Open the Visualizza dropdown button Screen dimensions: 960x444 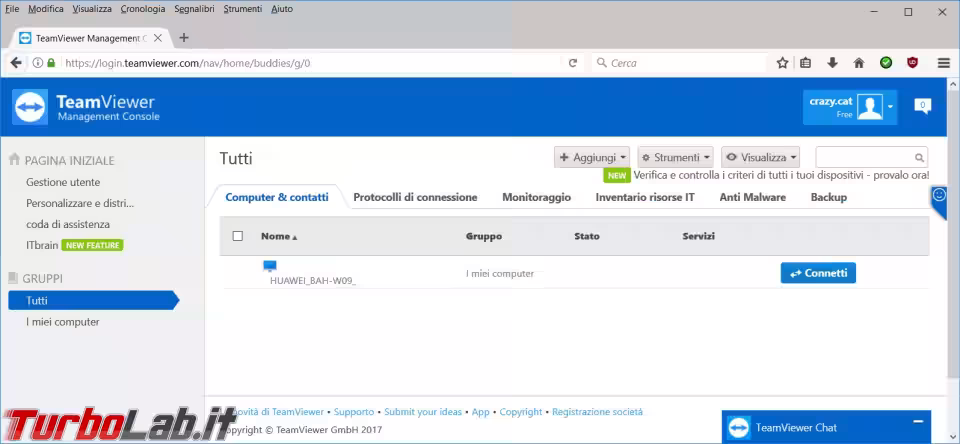[761, 157]
